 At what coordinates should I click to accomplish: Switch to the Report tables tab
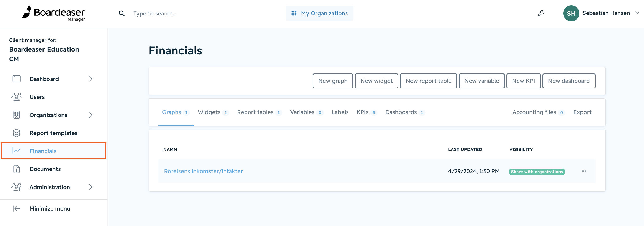click(259, 112)
